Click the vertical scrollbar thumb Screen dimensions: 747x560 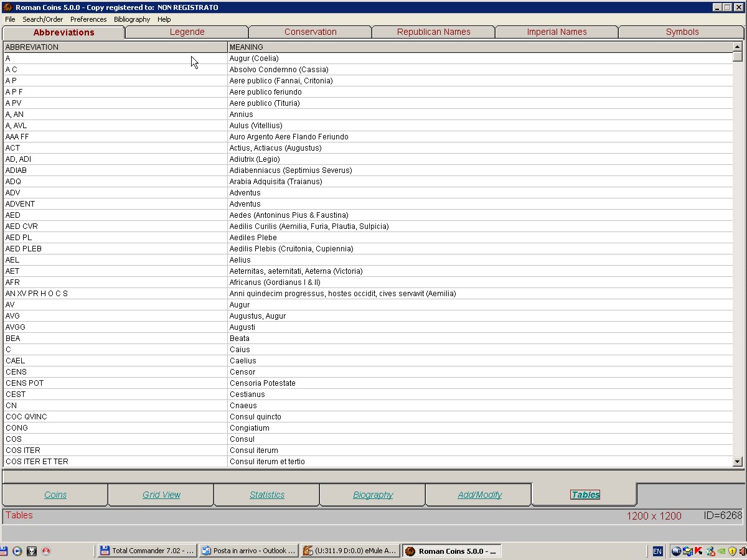pos(738,57)
